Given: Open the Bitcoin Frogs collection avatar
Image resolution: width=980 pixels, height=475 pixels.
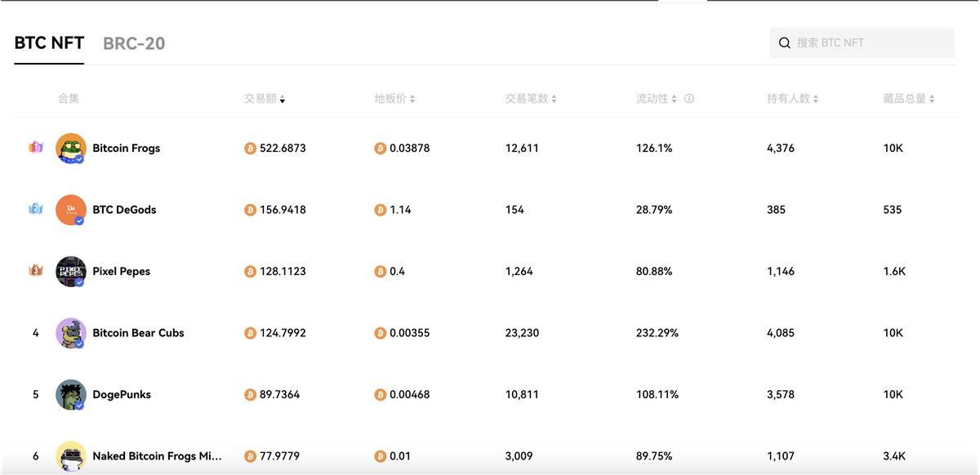Looking at the screenshot, I should coord(71,149).
